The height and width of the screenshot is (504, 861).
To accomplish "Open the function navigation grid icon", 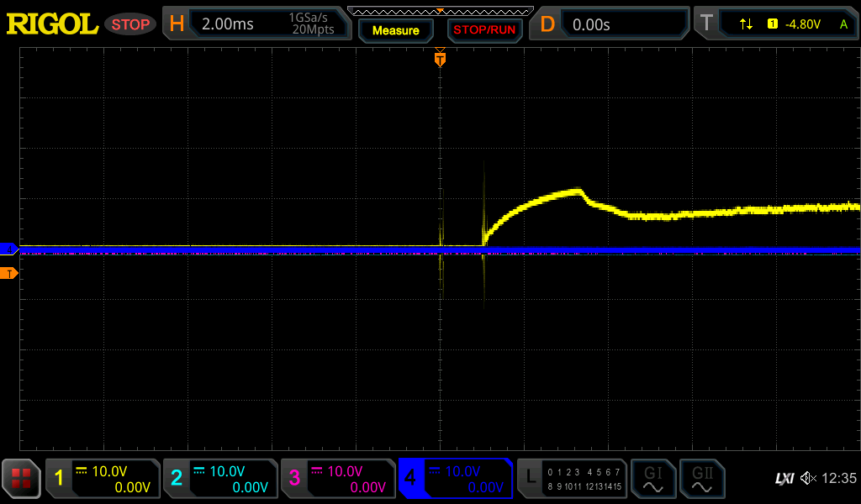I will point(21,479).
